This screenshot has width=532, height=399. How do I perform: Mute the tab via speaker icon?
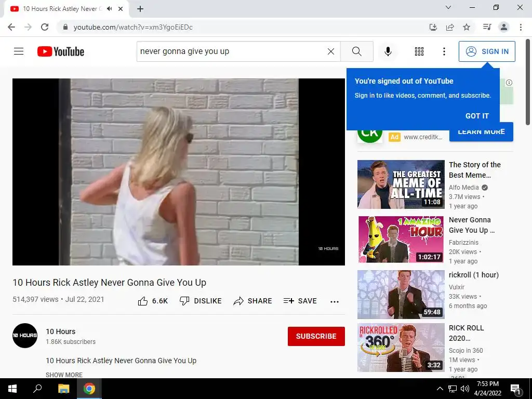[x=109, y=9]
